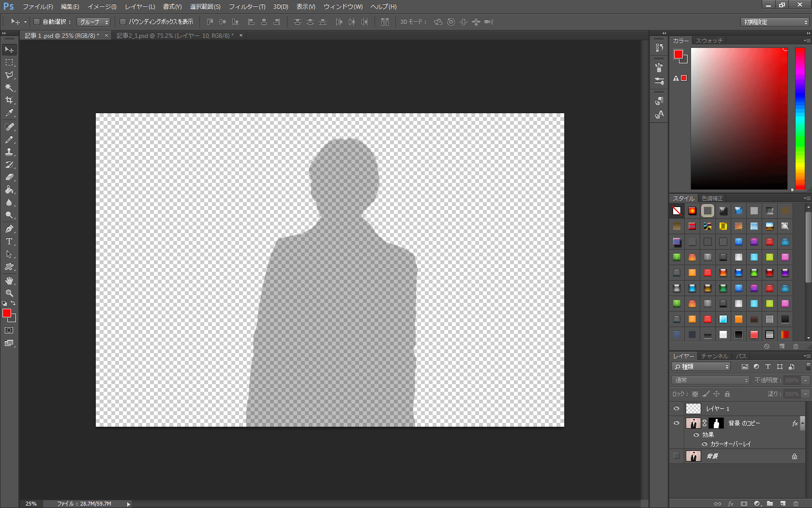Click the Add layer style fx button

[731, 504]
